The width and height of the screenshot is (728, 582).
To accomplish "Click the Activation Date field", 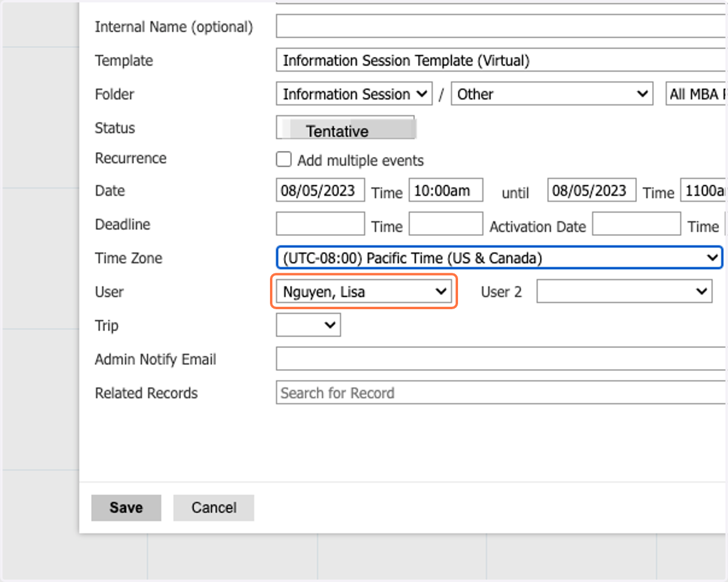I will coord(636,224).
